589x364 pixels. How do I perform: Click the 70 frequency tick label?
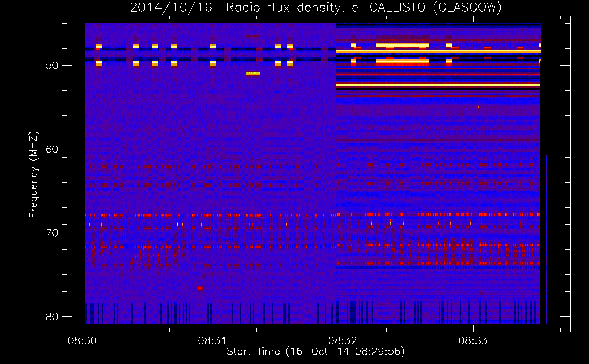(52, 233)
